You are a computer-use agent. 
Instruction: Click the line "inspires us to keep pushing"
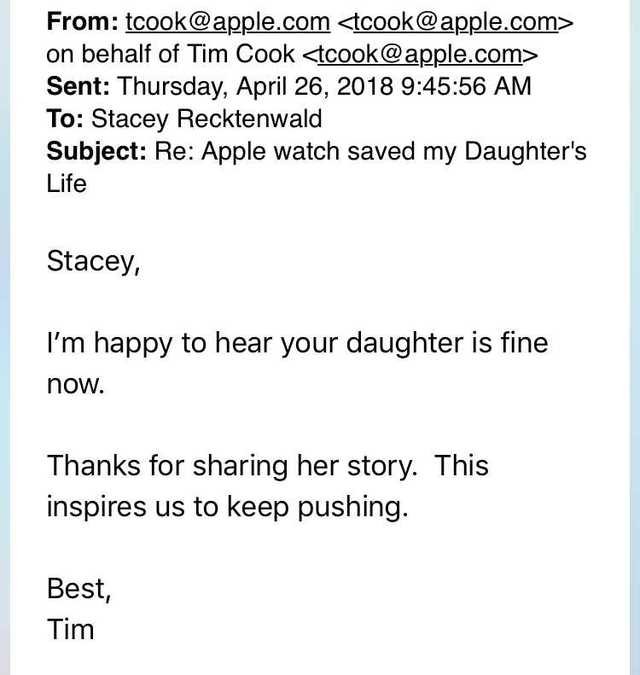[x=227, y=506]
